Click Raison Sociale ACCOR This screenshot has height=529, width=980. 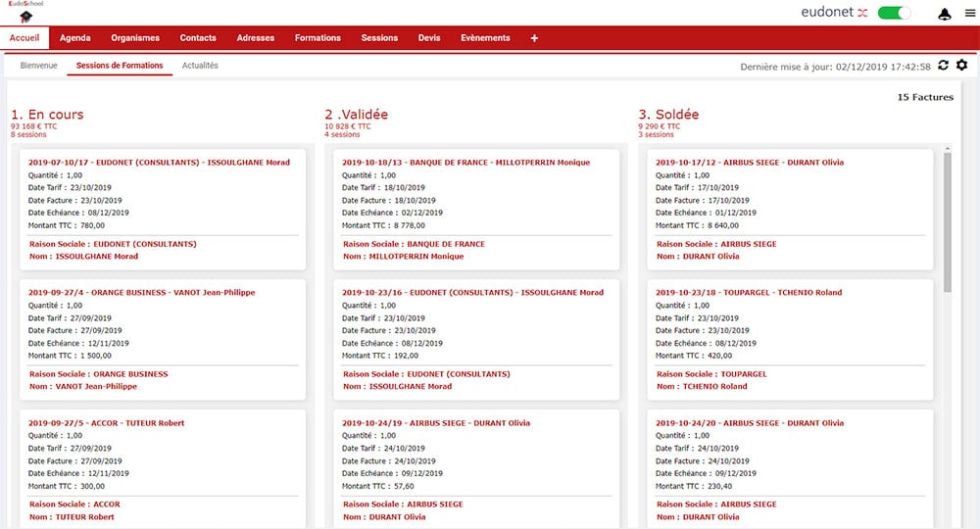(x=74, y=504)
